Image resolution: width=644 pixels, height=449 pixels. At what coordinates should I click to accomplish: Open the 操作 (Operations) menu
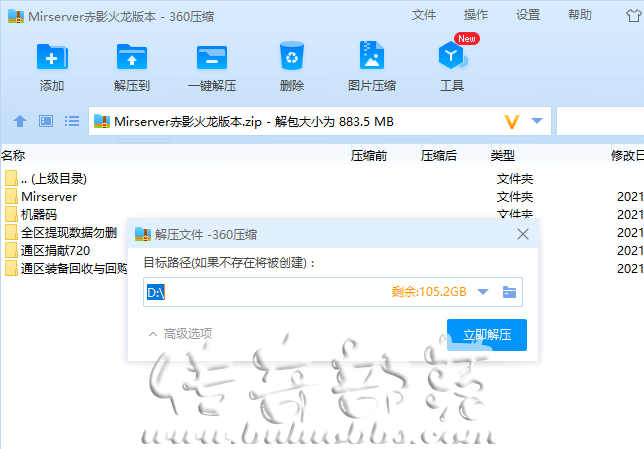[476, 15]
